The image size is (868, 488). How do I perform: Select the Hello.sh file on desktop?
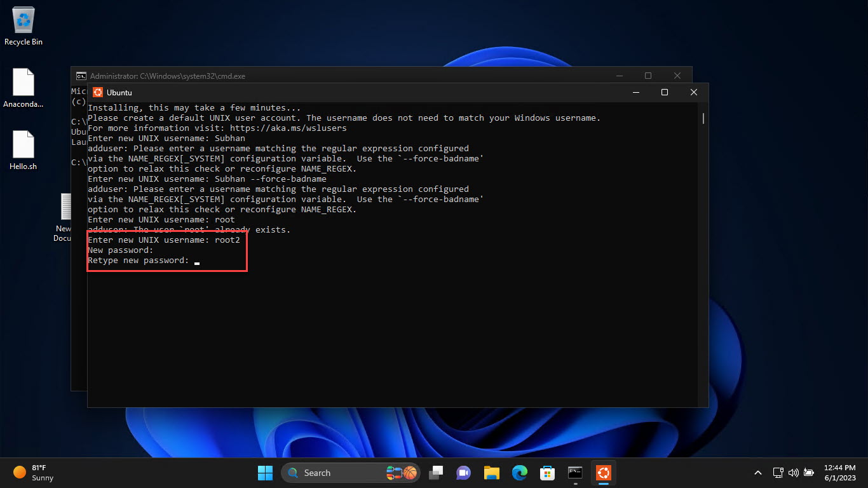tap(24, 150)
